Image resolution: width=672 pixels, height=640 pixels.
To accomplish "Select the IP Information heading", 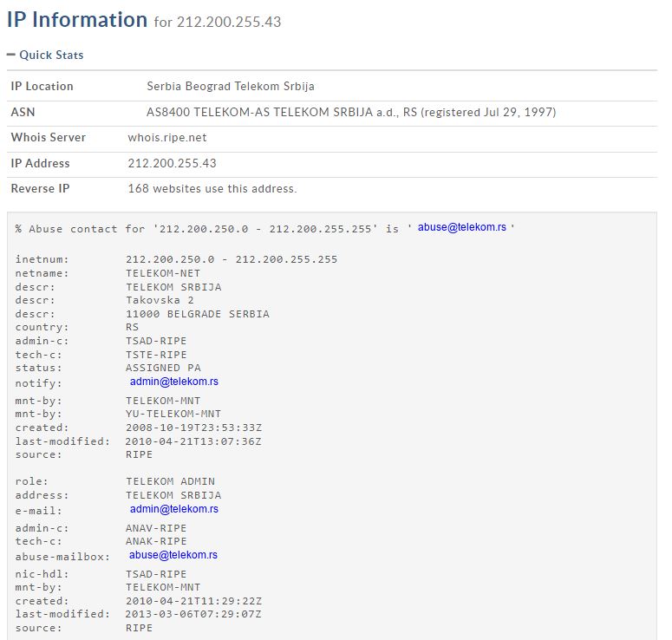I will (x=77, y=20).
